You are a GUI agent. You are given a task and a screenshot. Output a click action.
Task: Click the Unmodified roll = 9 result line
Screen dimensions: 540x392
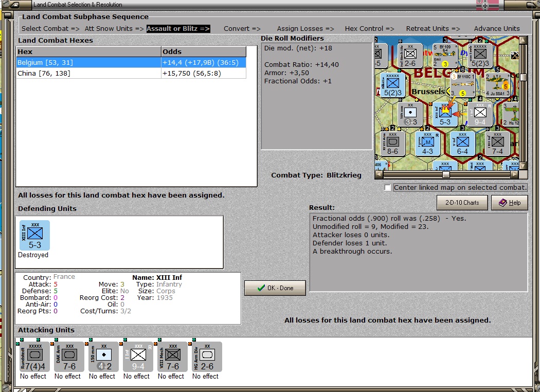370,227
